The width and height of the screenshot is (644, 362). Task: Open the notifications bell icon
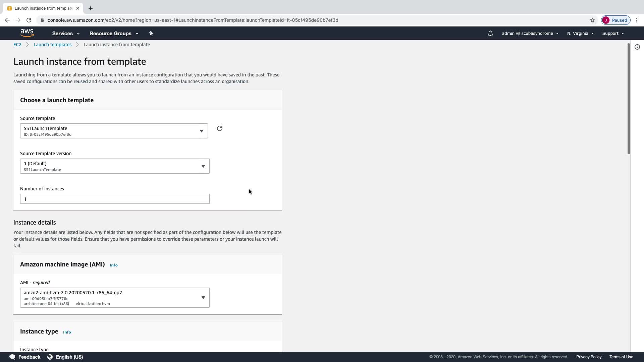click(490, 34)
